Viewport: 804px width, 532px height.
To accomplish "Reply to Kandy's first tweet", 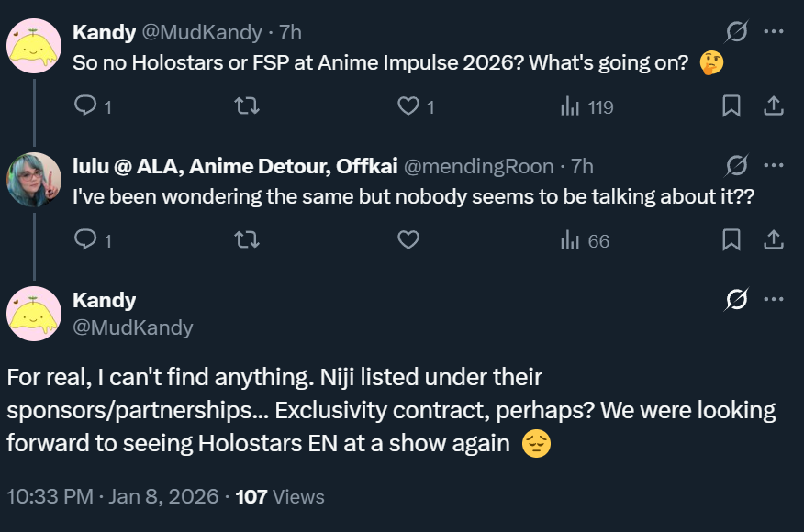I will (86, 107).
